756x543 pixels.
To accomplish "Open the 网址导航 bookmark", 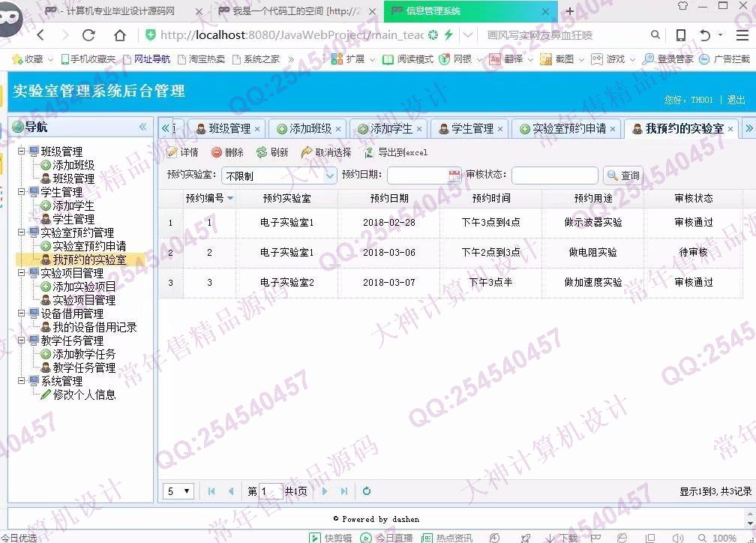I will click(x=147, y=59).
